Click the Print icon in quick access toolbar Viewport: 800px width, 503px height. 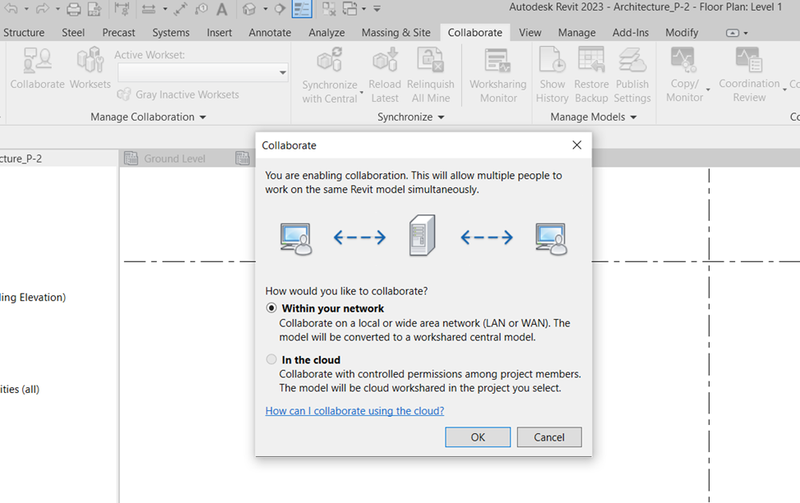tap(74, 9)
